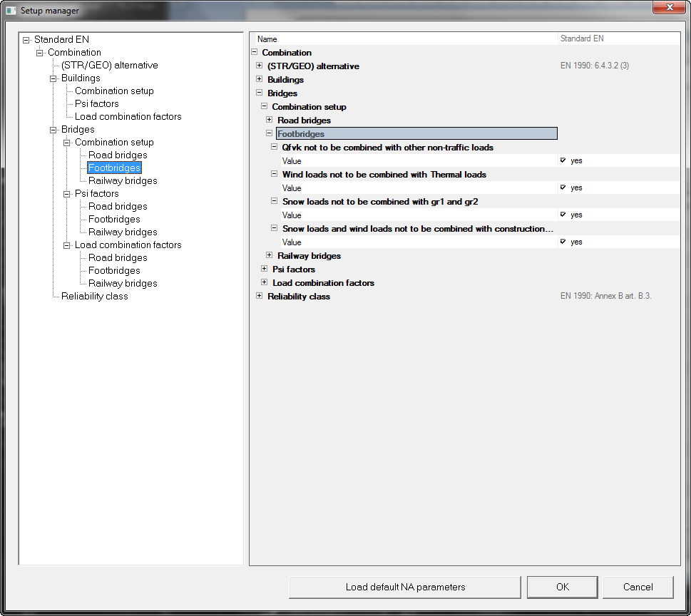Collapse Combination group in right grid
This screenshot has width=691, height=616.
255,52
